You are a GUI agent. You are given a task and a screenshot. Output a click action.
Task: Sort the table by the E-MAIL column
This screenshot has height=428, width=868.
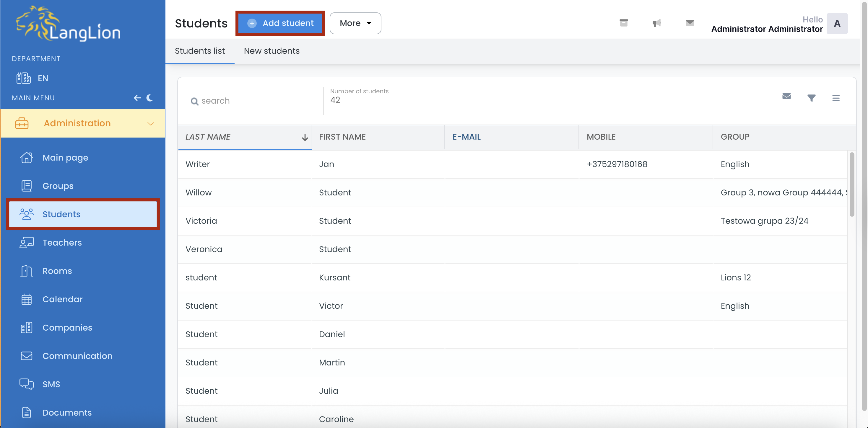[x=466, y=137]
